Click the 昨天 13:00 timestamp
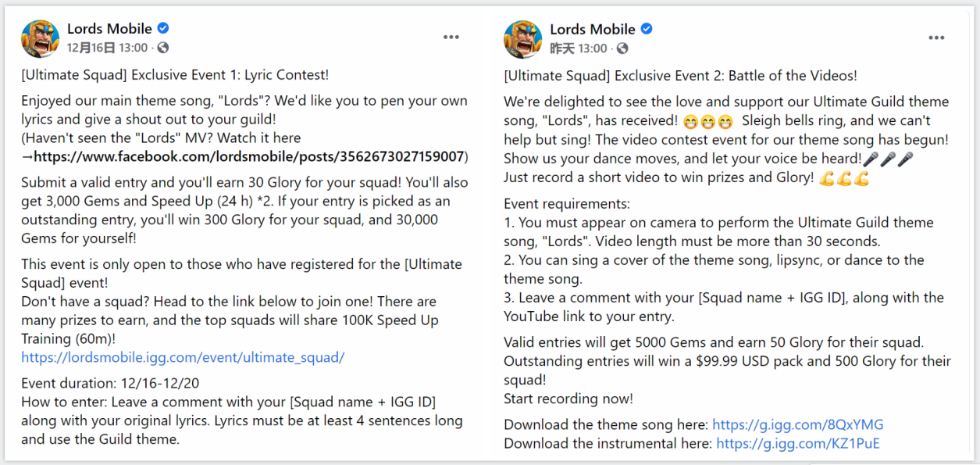Viewport: 980px width, 465px height. [578, 48]
